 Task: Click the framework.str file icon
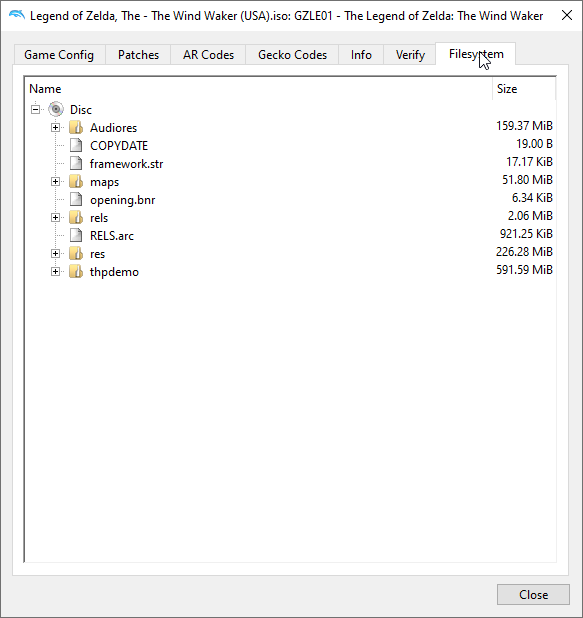76,164
